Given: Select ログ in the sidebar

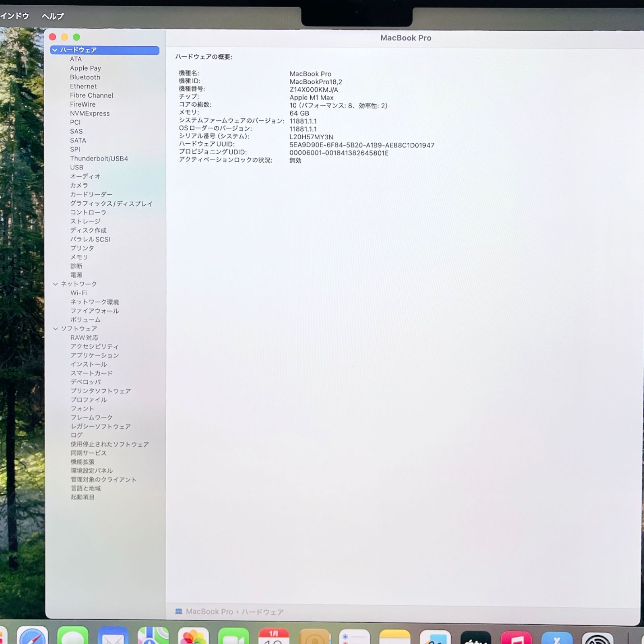Looking at the screenshot, I should tap(76, 435).
